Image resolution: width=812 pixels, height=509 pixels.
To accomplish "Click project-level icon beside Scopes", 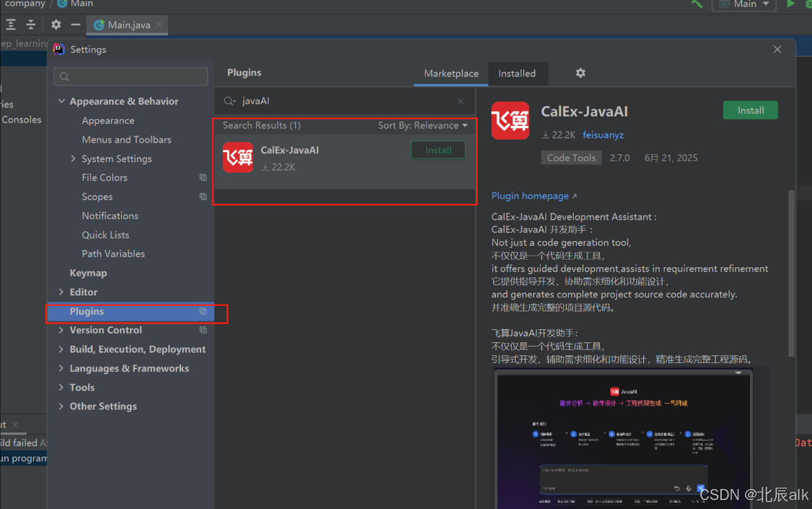I will coord(203,197).
